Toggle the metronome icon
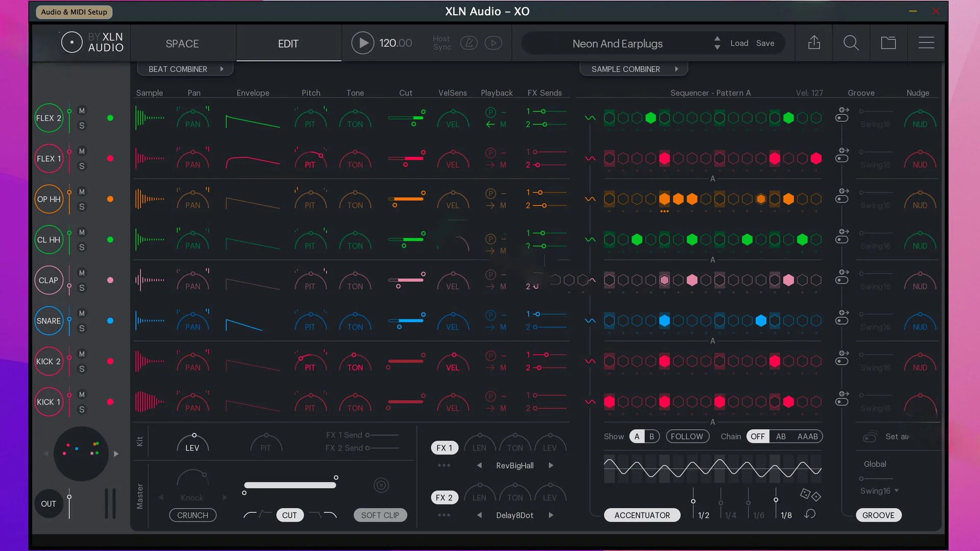Screen dimensions: 980x551 [x=469, y=43]
